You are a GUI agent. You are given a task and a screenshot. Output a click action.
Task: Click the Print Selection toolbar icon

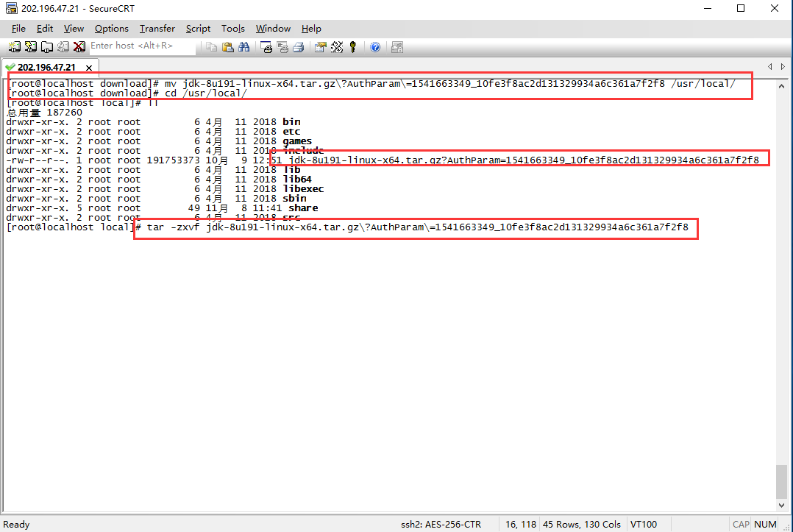click(282, 47)
